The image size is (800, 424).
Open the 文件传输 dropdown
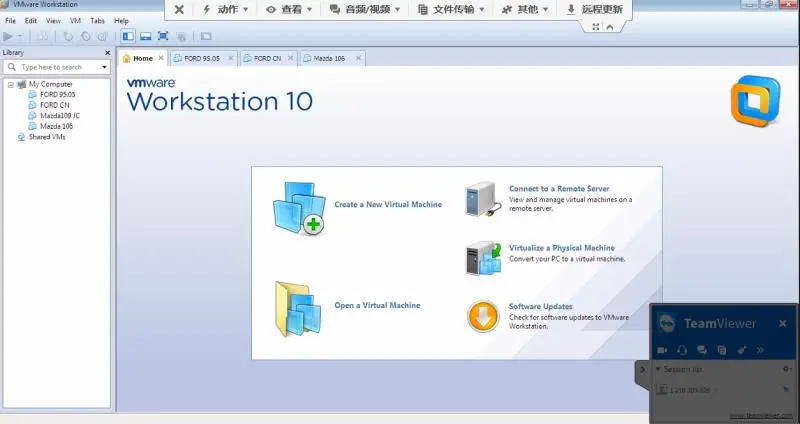(x=451, y=9)
